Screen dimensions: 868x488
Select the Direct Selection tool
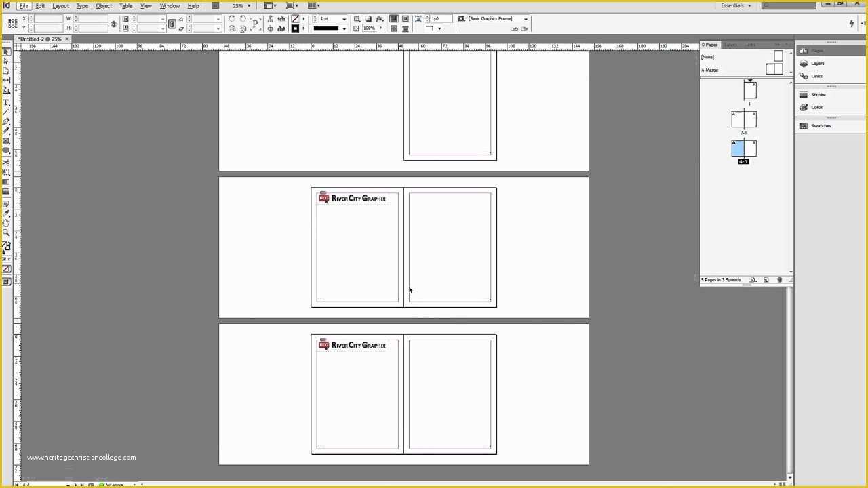[x=6, y=61]
